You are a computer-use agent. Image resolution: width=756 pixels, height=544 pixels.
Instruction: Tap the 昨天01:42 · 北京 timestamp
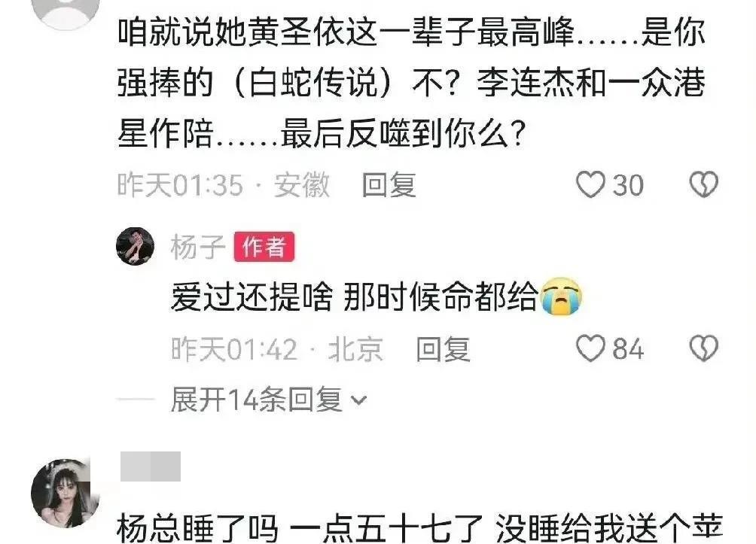point(277,349)
